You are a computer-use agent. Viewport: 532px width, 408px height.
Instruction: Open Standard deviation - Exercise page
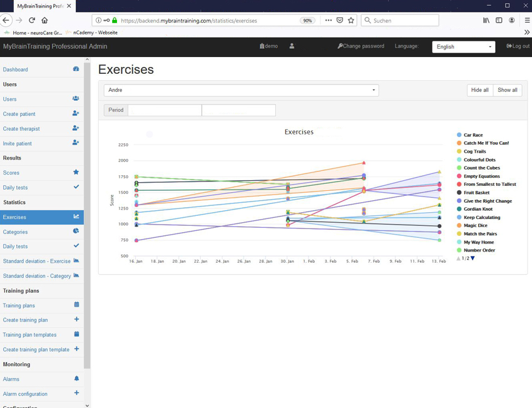coord(36,261)
